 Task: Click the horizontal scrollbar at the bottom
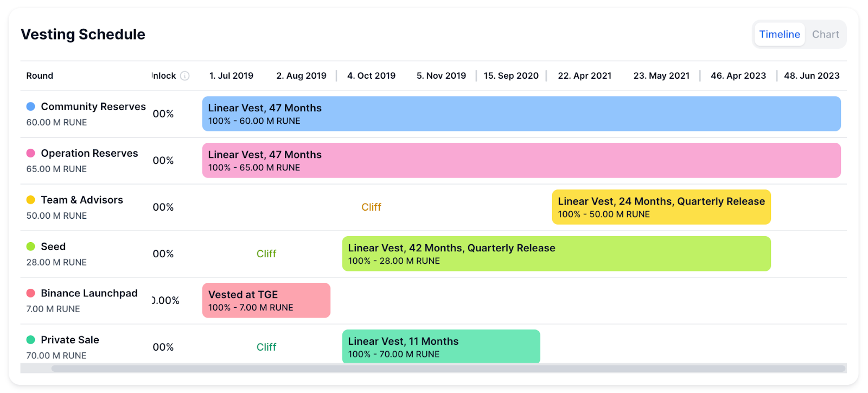pos(448,369)
